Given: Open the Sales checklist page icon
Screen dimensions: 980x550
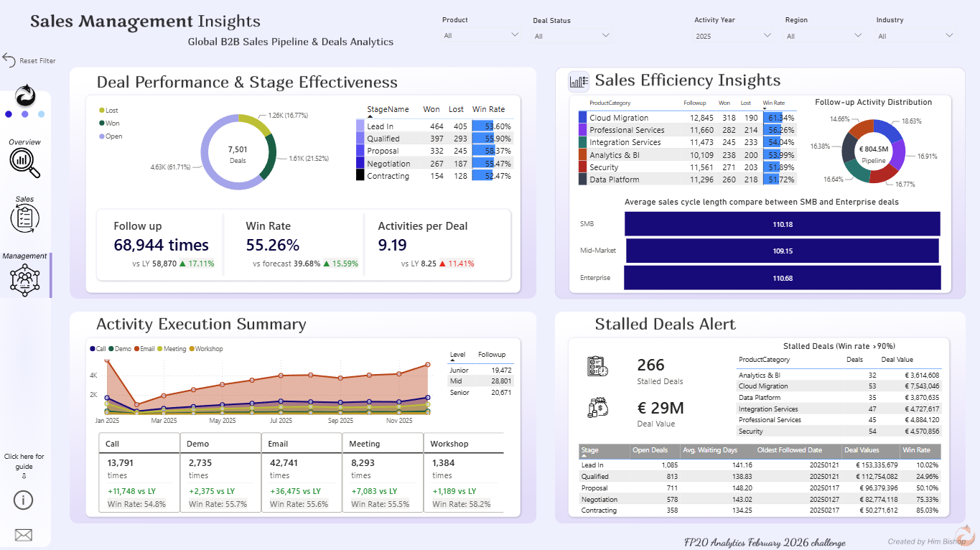Looking at the screenshot, I should [x=24, y=218].
